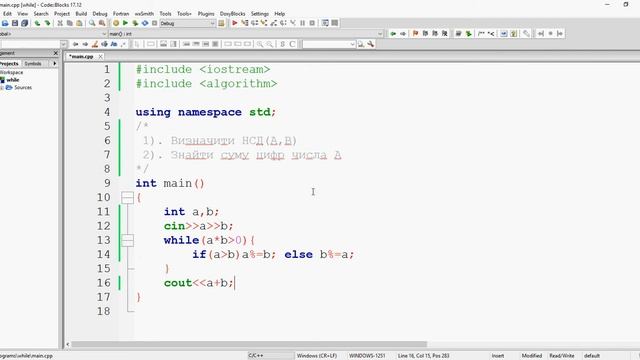The height and width of the screenshot is (360, 640).
Task: Pause the debugger with the Break icon
Action: click(302, 23)
